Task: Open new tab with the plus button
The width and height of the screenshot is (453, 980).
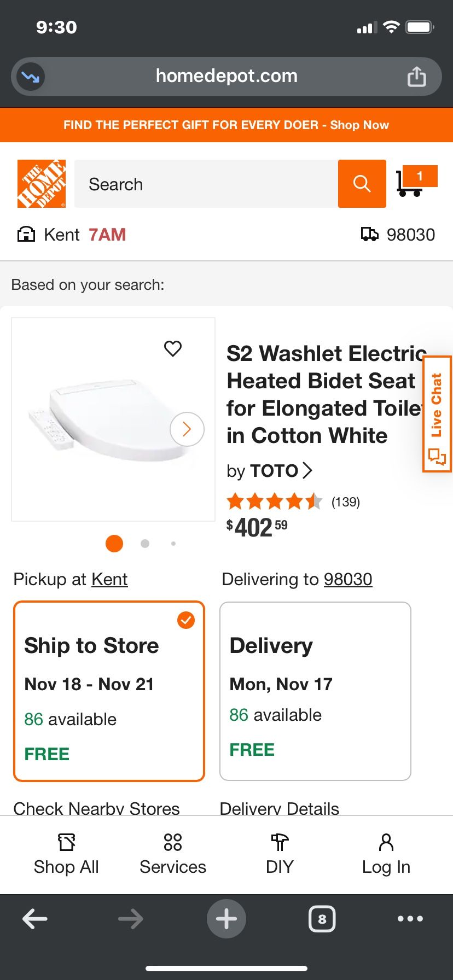Action: click(226, 919)
